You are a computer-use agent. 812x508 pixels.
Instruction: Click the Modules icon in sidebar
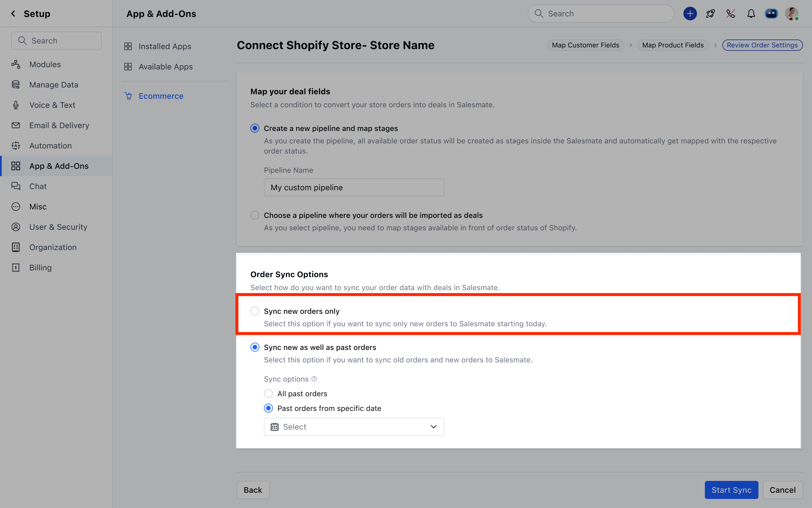[x=16, y=64]
